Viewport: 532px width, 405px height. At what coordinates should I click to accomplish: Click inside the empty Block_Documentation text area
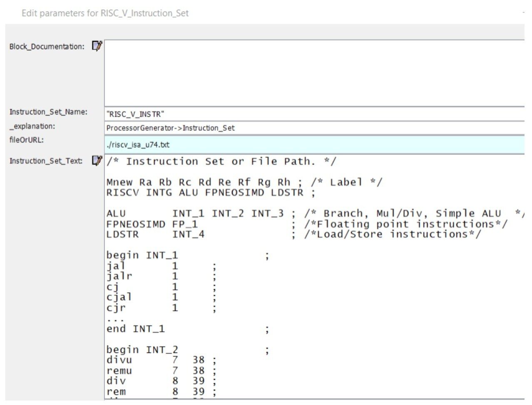(x=312, y=73)
